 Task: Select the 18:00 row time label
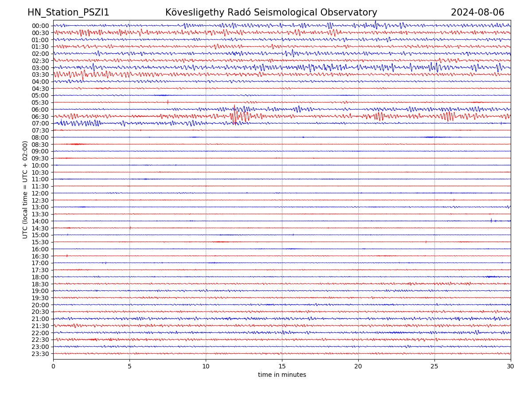coord(40,277)
